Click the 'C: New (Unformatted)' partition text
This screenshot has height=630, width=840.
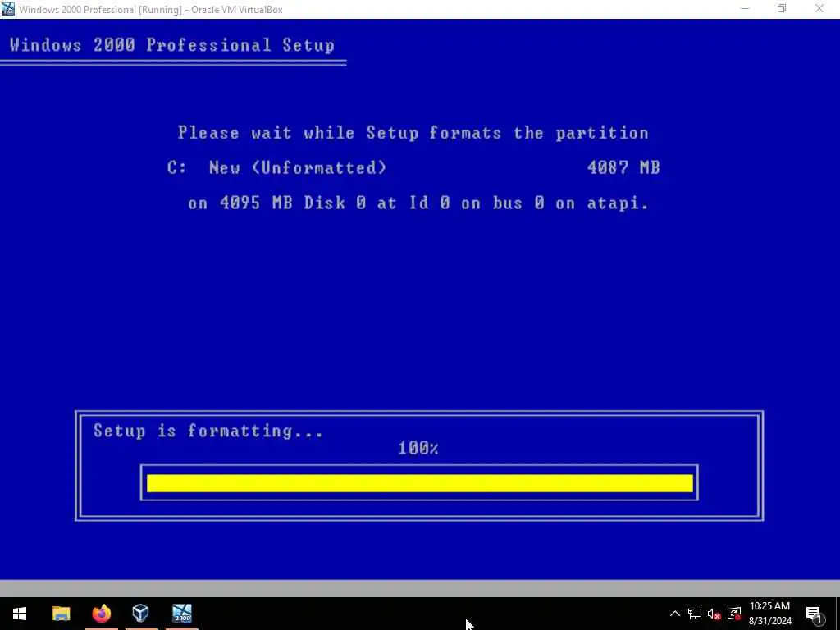coord(276,167)
